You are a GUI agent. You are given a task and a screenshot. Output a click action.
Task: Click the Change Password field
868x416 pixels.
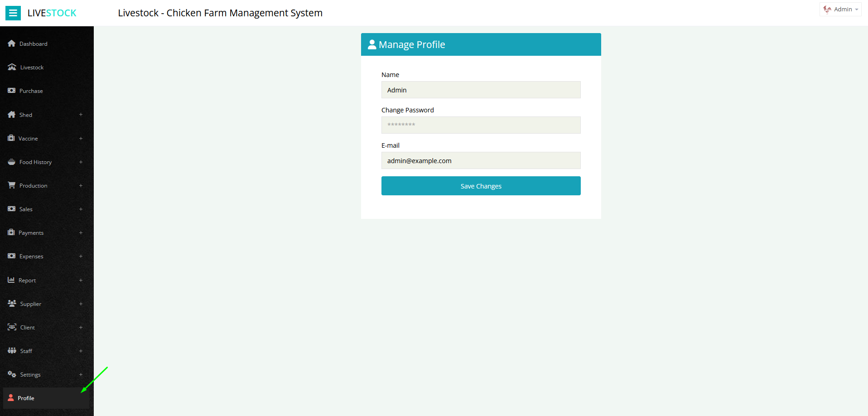tap(481, 125)
